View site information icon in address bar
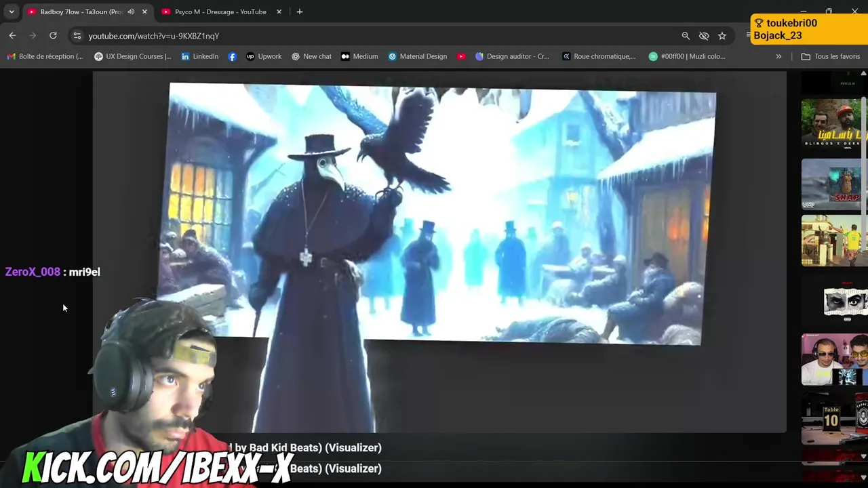Viewport: 868px width, 488px height. point(77,36)
